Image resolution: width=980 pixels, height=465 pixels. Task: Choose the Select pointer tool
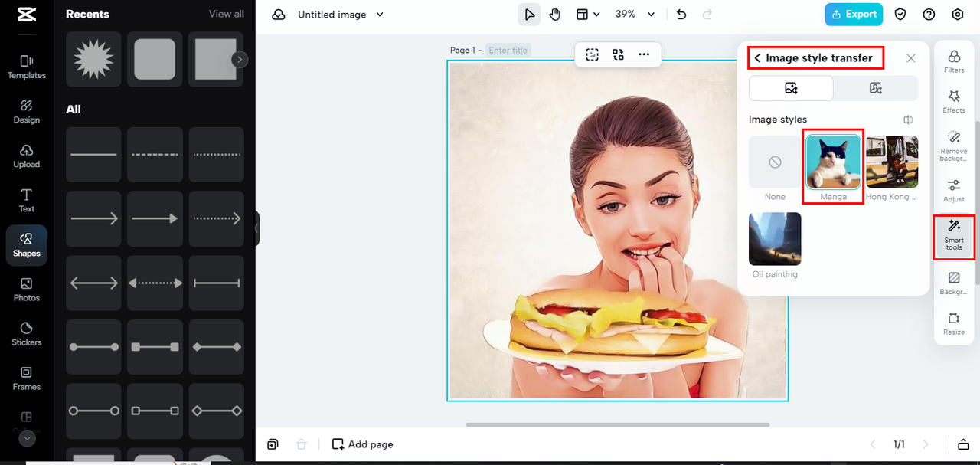[529, 15]
